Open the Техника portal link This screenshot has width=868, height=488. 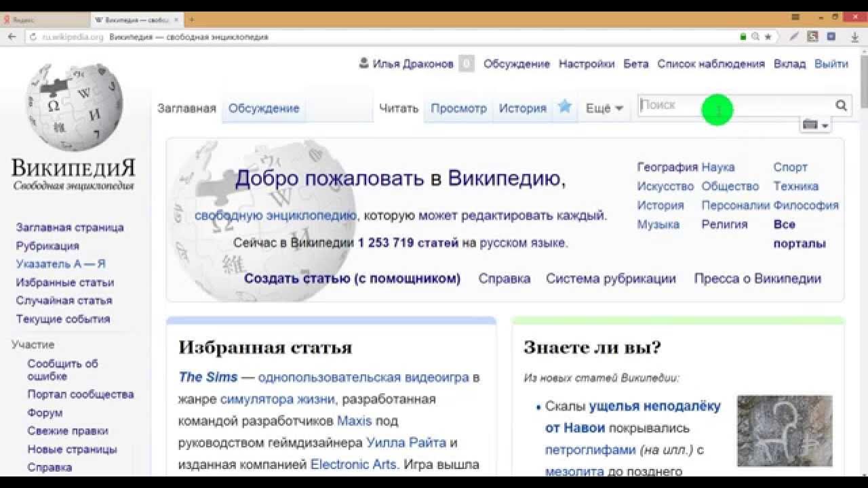pos(796,186)
